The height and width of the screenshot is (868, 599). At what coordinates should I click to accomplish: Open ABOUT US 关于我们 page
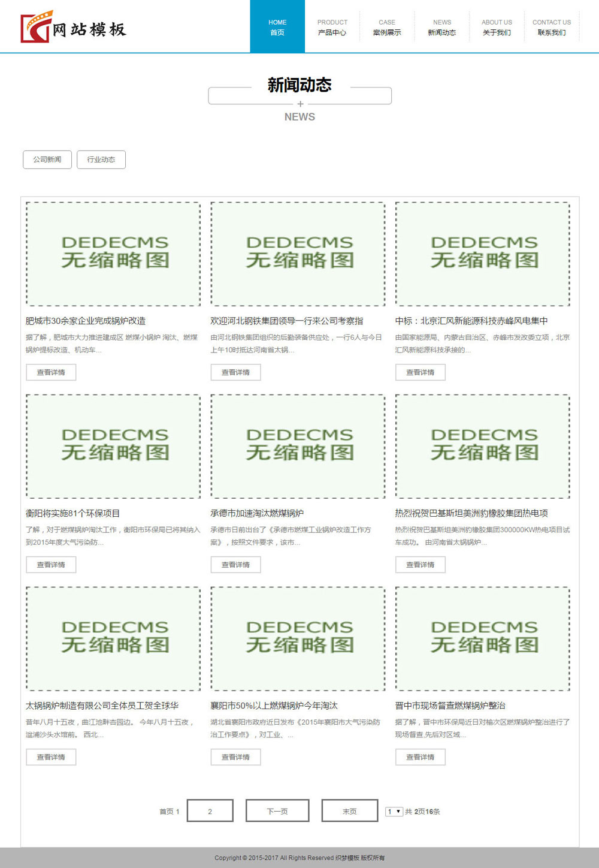tap(497, 27)
